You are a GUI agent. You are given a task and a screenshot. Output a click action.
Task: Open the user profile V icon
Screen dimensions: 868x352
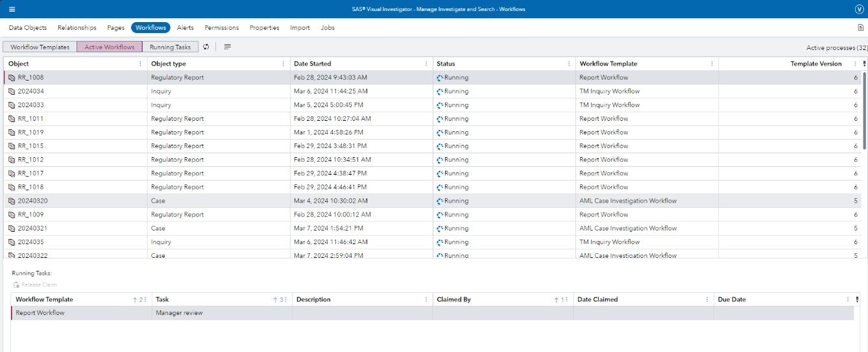click(x=860, y=9)
